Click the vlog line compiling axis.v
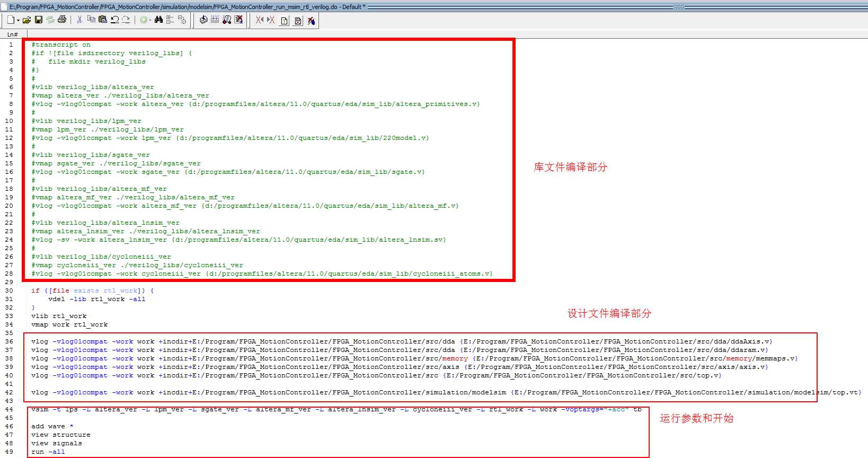The image size is (868, 458). pos(400,367)
